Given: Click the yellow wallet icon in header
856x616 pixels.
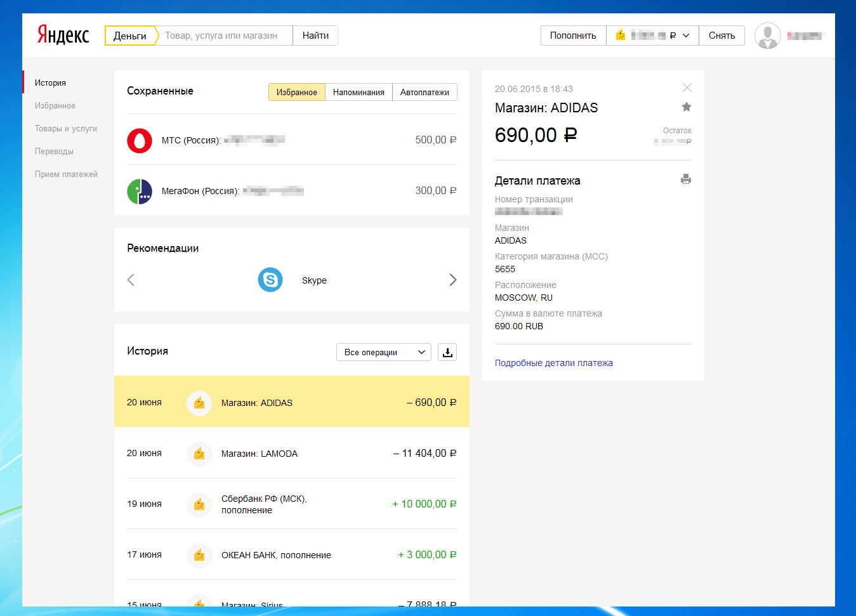Looking at the screenshot, I should click(x=620, y=36).
